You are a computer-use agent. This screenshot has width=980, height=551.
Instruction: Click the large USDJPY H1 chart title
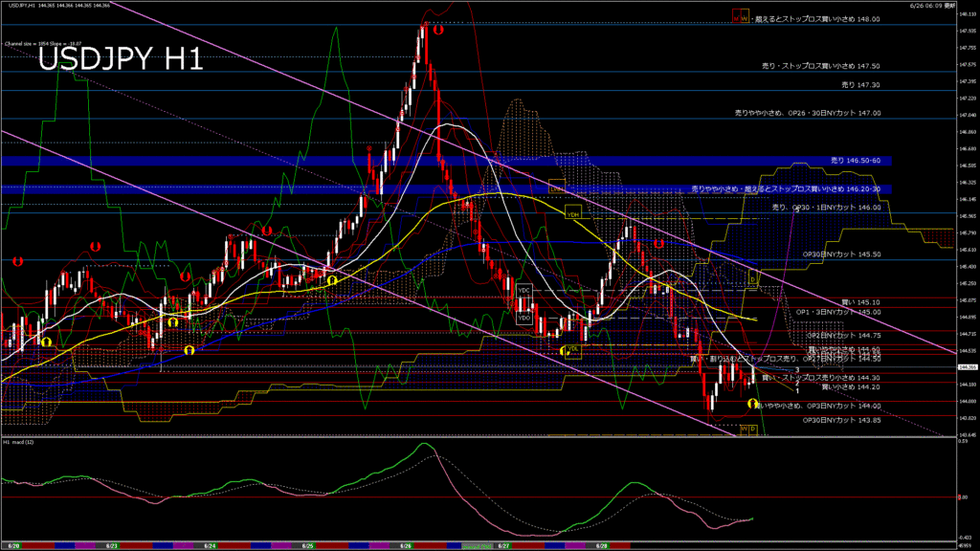click(x=121, y=59)
